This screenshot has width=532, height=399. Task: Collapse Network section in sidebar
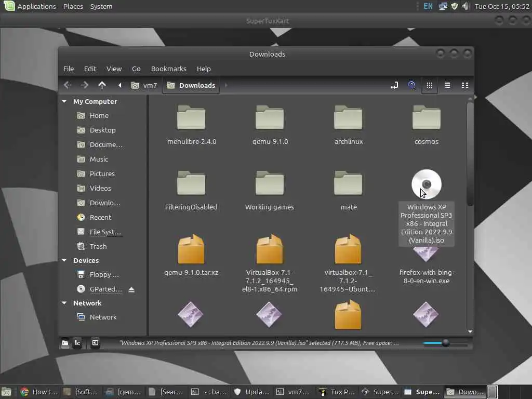coord(64,303)
